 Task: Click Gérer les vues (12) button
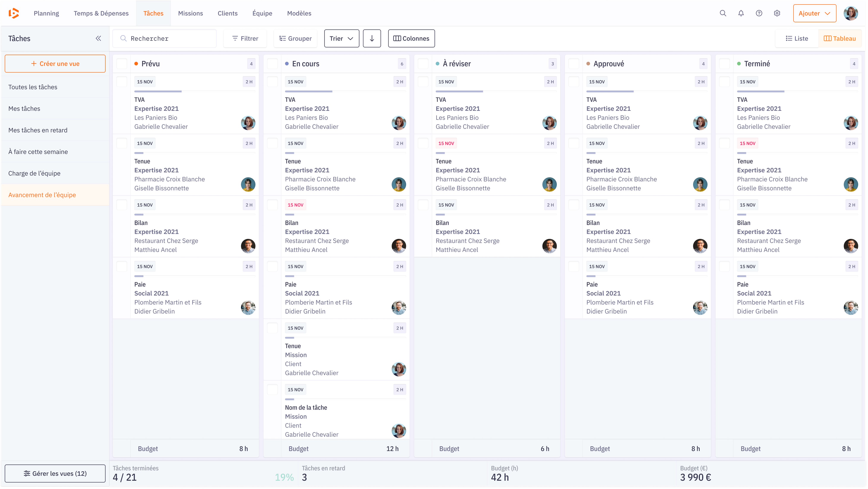click(55, 473)
